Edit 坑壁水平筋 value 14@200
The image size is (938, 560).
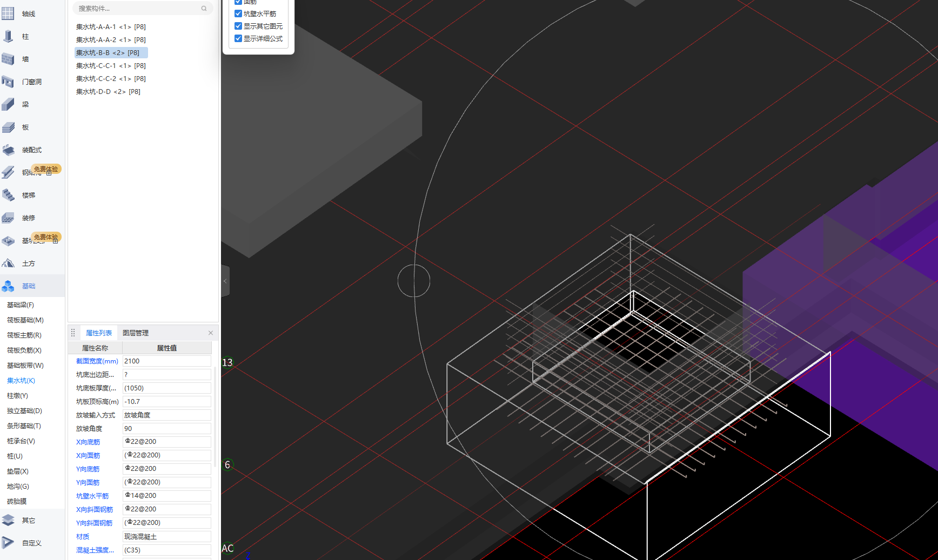[166, 496]
